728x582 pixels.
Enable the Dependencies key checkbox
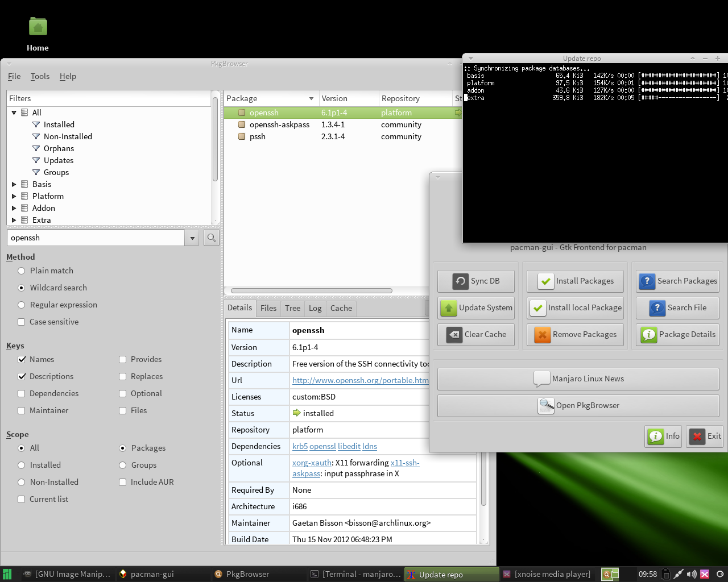click(22, 393)
